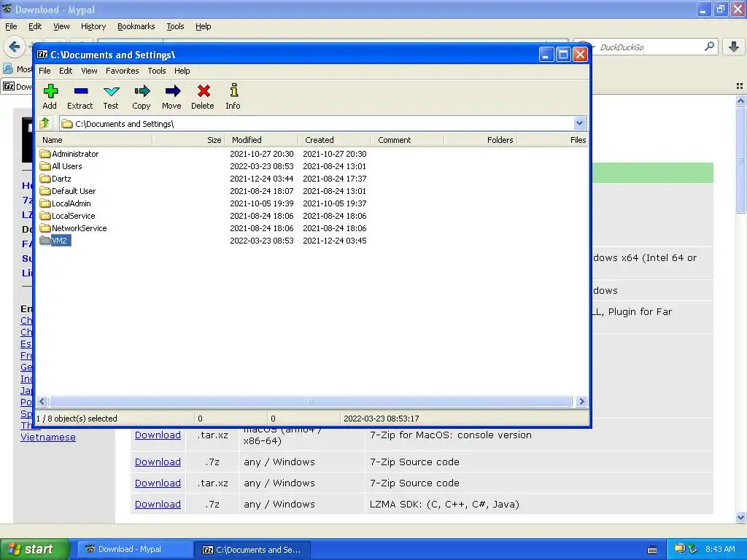Viewport: 747px width, 560px height.
Task: Sort by Created column header
Action: pyautogui.click(x=334, y=140)
